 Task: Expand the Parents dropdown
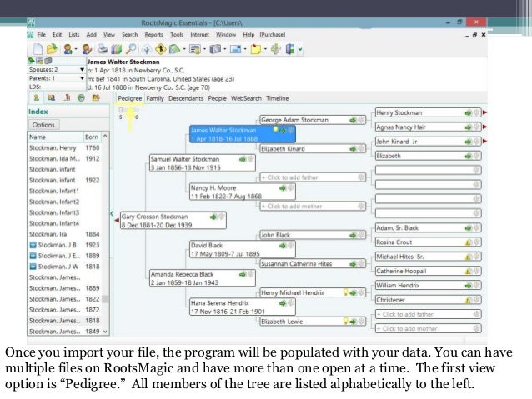click(82, 77)
